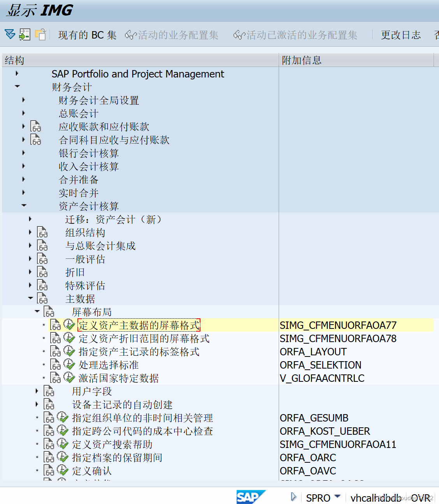Open documentation icon for 合同科目应收与应付账款

click(x=36, y=140)
